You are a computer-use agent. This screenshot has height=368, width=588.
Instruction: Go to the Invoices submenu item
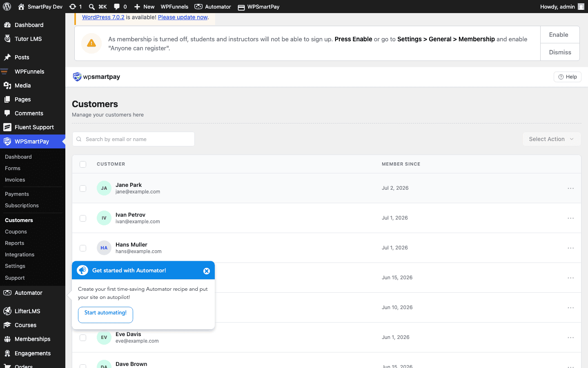pos(15,180)
